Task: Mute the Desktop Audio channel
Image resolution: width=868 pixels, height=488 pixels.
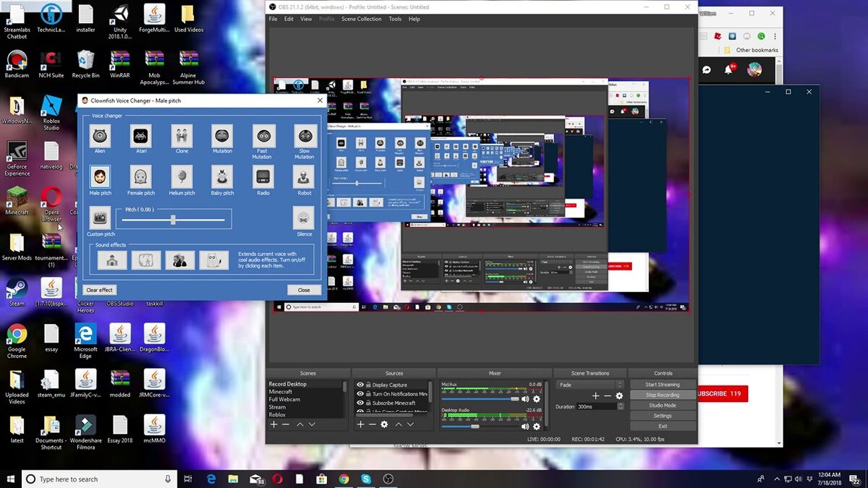Action: pyautogui.click(x=525, y=427)
